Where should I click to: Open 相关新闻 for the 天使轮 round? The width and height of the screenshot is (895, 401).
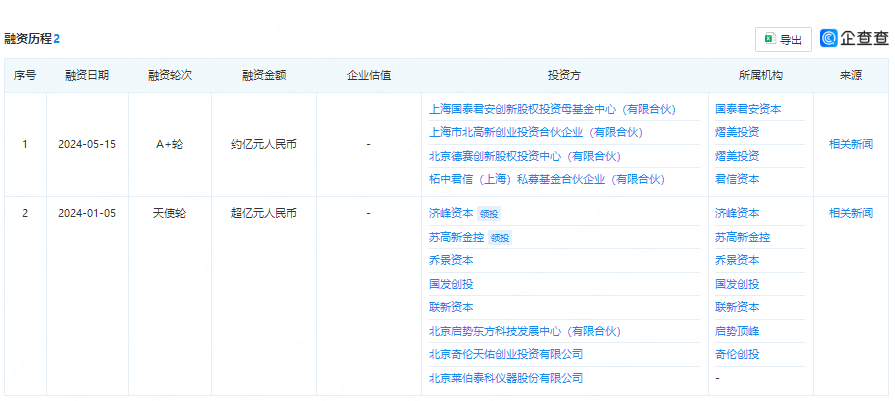click(x=850, y=213)
